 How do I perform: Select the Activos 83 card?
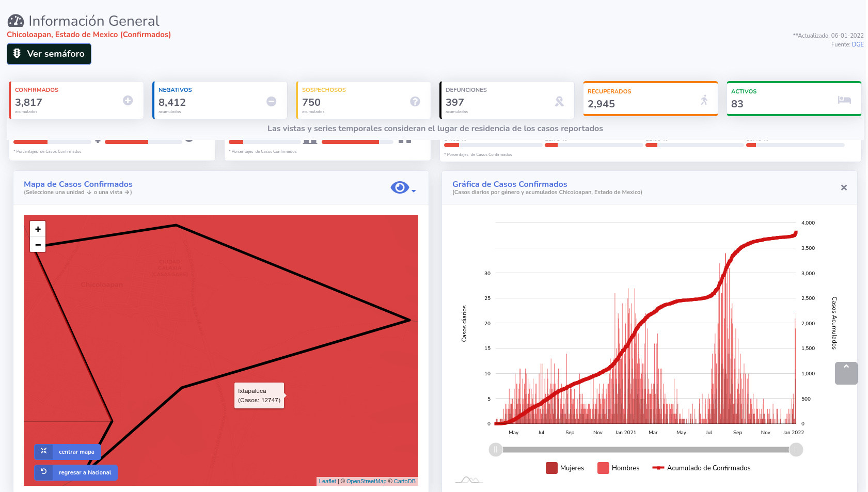tap(794, 99)
